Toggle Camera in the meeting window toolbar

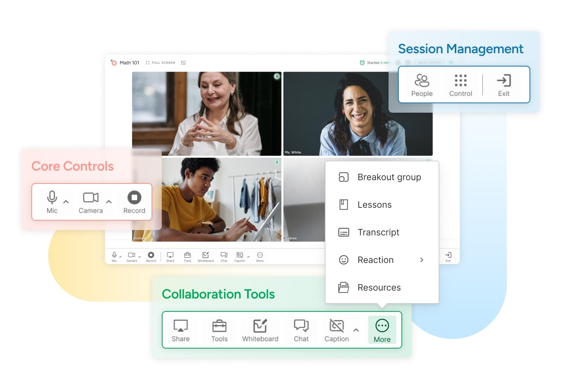(x=132, y=257)
